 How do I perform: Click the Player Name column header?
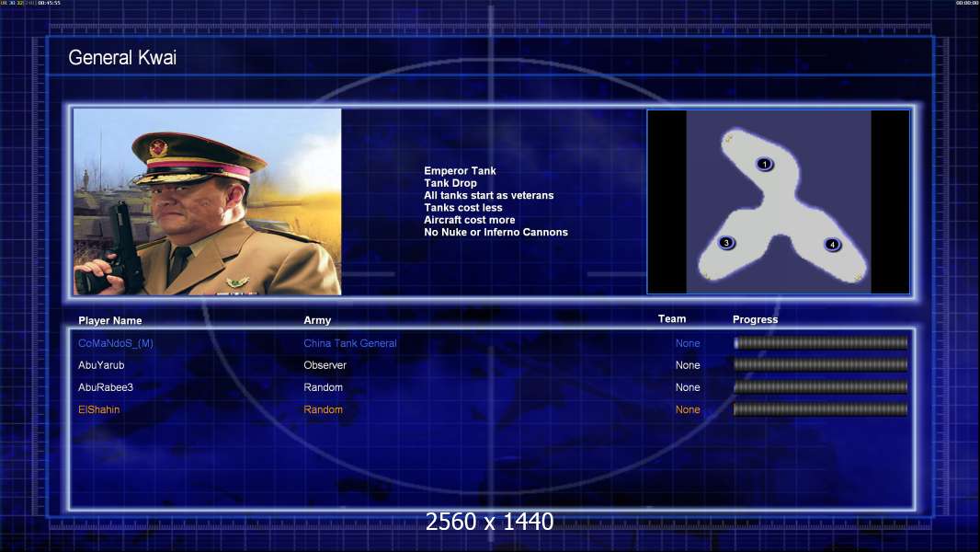click(x=110, y=321)
